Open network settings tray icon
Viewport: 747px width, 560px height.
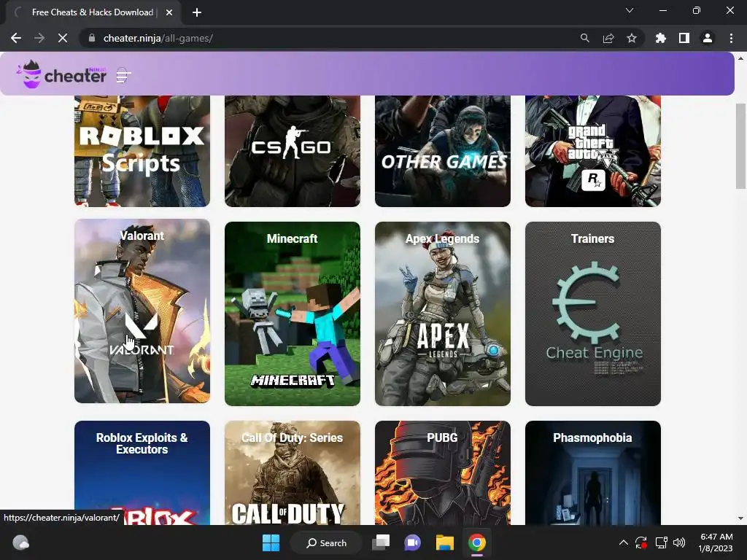click(661, 542)
